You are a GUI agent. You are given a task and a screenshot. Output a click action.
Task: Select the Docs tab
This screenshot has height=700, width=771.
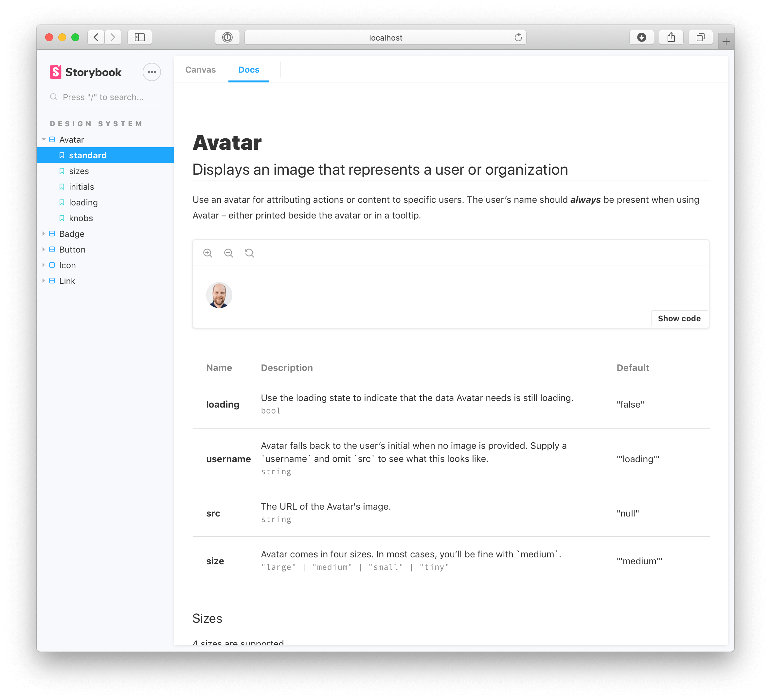(248, 69)
